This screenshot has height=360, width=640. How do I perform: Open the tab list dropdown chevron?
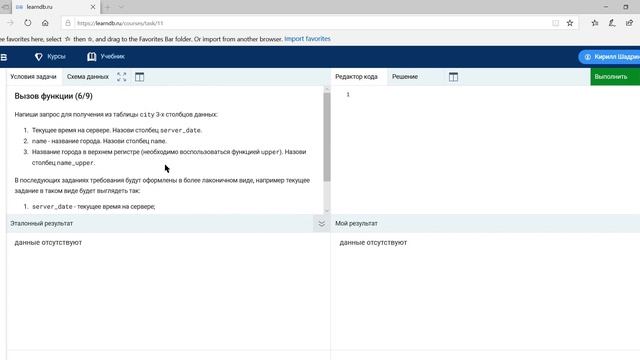[x=121, y=7]
